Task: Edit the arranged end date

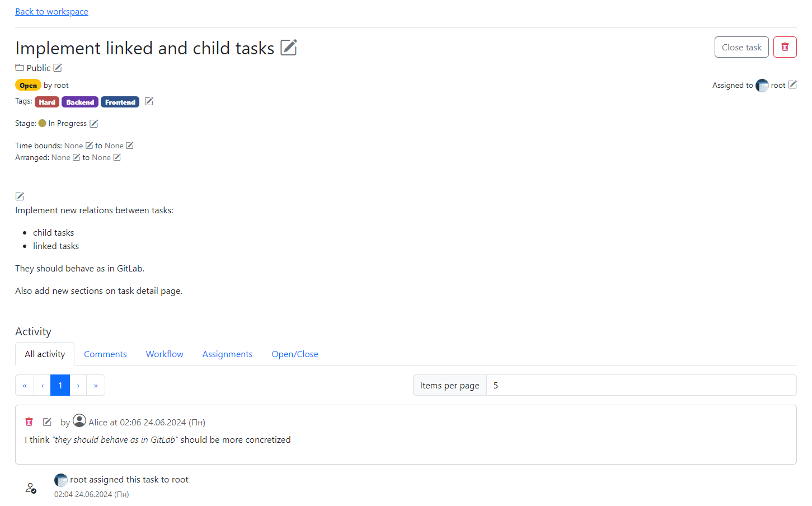Action: pos(117,157)
